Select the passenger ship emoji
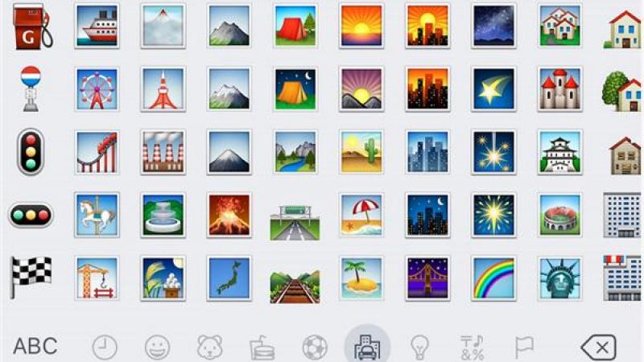Viewport: 644px width, 362px height. click(x=97, y=26)
